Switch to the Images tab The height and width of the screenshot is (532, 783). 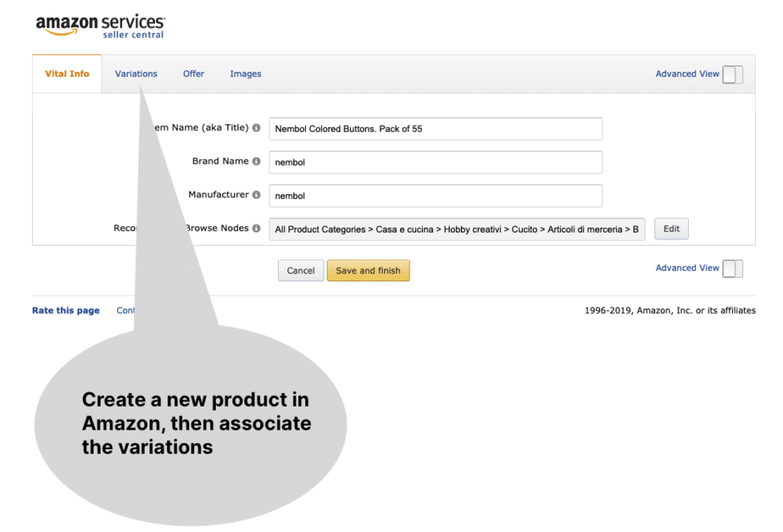[245, 73]
